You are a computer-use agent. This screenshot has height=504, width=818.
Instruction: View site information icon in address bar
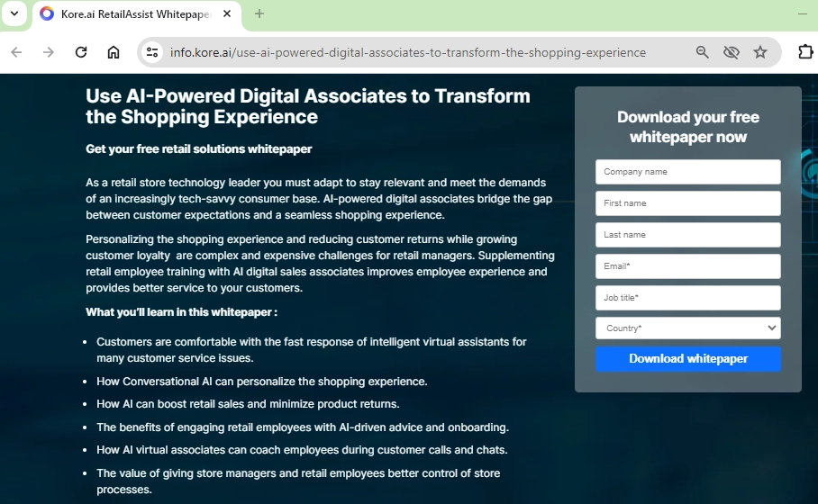(x=152, y=52)
